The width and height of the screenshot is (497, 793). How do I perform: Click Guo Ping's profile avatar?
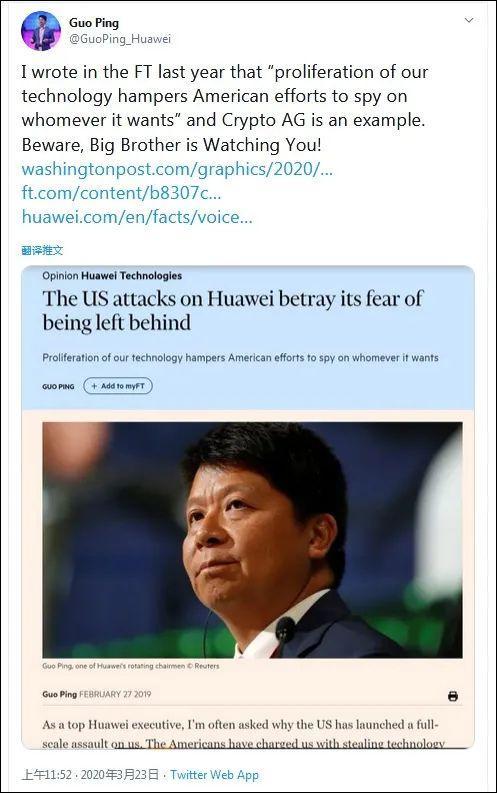coord(41,31)
